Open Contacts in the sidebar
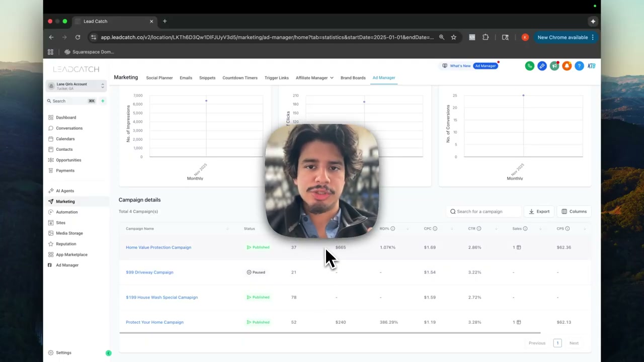Screen dimensions: 644x362 (64, 149)
